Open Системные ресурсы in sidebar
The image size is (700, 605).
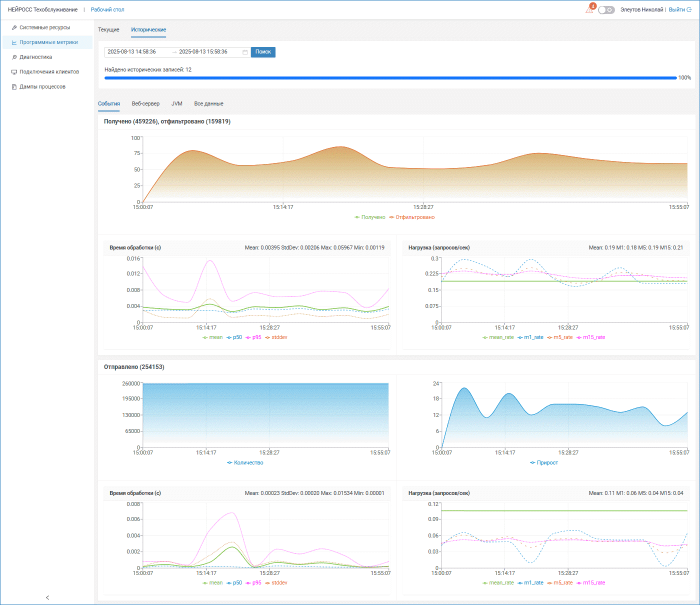pos(44,27)
